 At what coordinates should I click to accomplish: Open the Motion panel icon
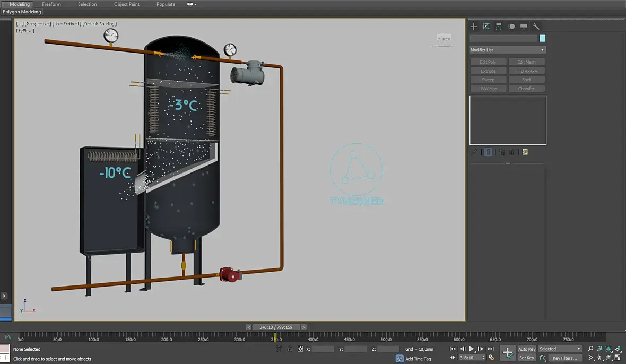511,27
